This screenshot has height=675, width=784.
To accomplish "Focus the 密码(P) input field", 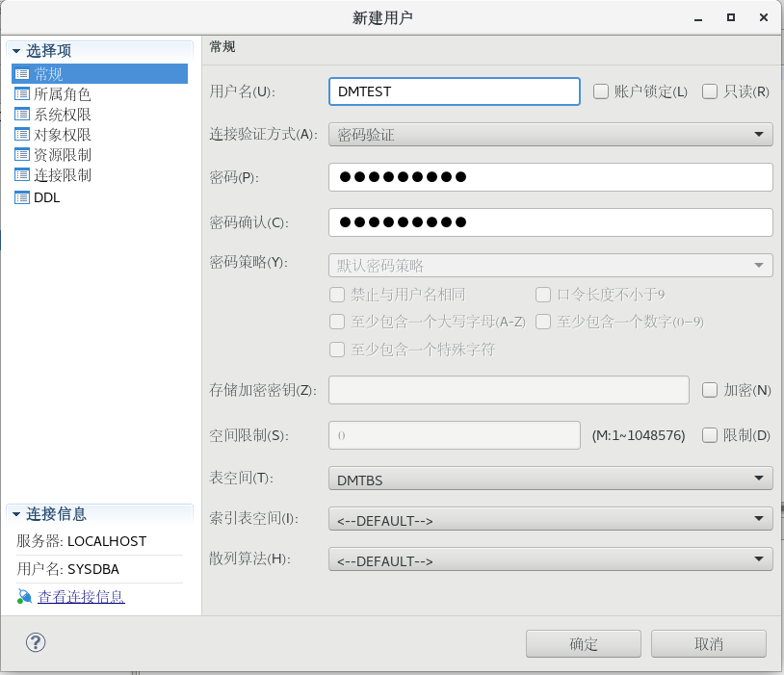I will point(551,177).
